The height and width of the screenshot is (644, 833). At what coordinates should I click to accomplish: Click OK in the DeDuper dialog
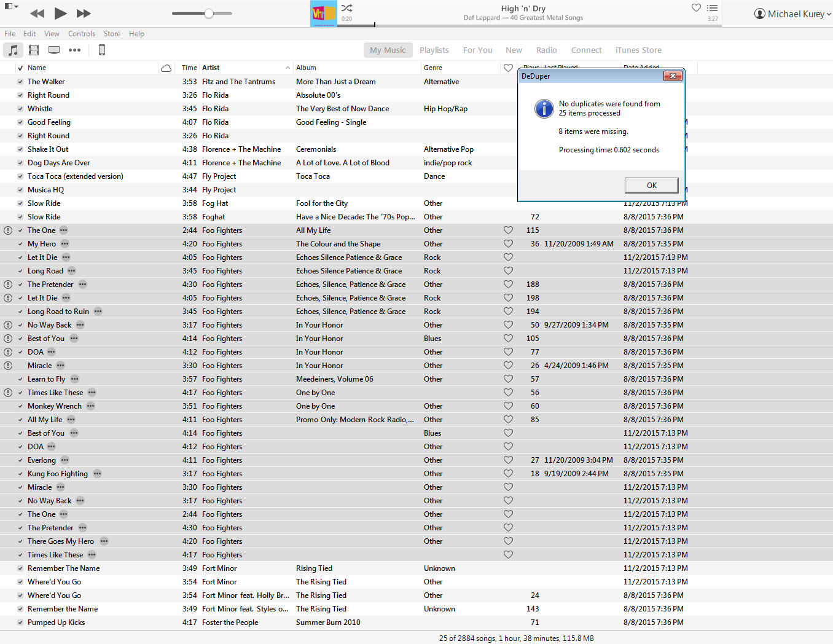(652, 186)
